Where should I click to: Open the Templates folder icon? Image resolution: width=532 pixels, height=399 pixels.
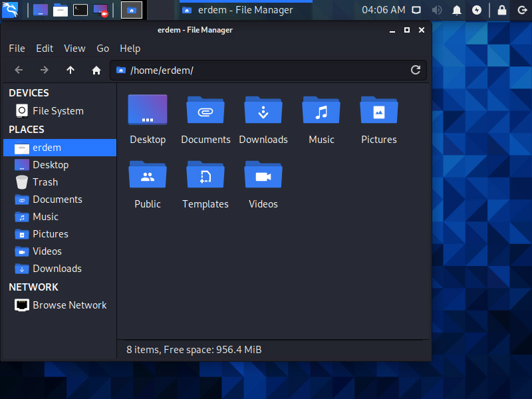tap(205, 174)
